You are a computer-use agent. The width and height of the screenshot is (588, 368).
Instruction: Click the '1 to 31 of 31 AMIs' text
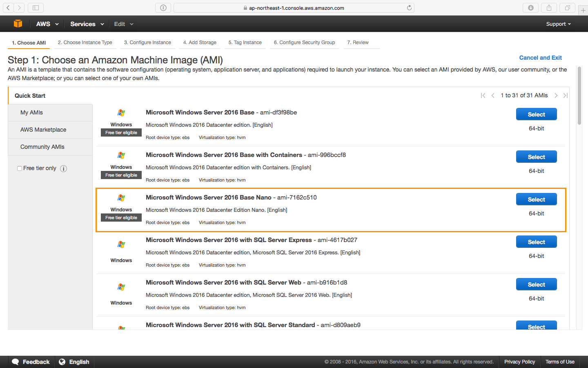(x=524, y=95)
